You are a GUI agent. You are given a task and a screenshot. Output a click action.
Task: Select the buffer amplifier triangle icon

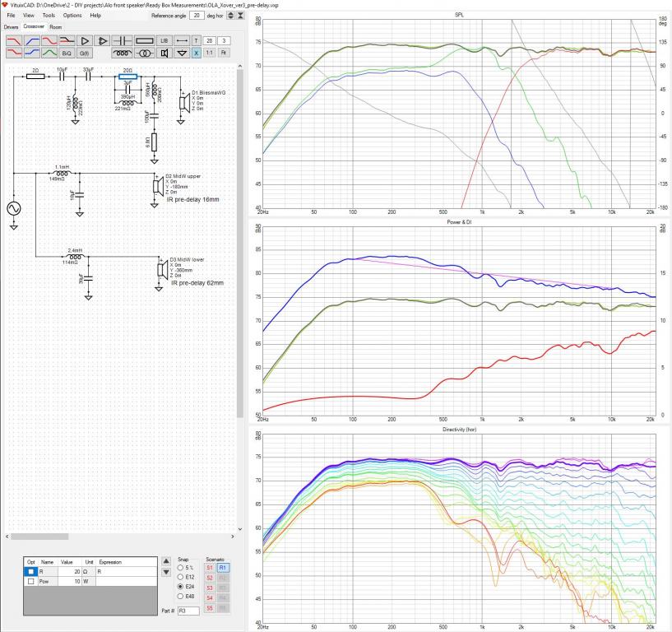click(85, 40)
